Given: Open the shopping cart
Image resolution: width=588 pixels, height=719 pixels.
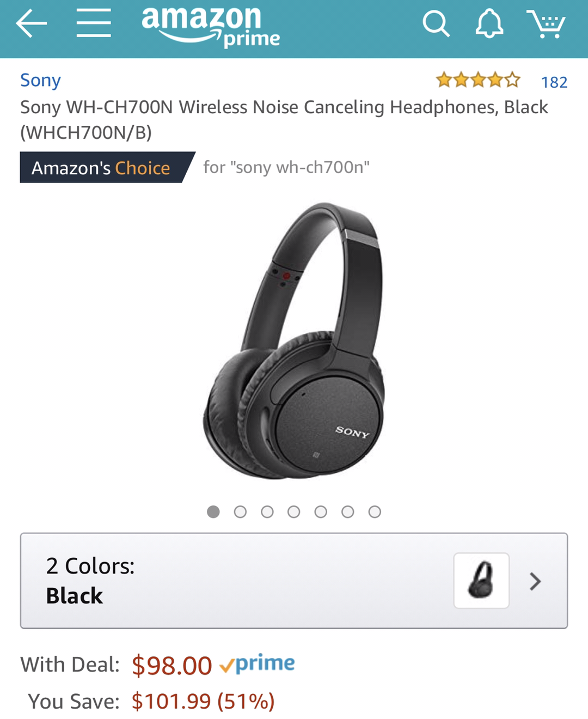Looking at the screenshot, I should (546, 25).
